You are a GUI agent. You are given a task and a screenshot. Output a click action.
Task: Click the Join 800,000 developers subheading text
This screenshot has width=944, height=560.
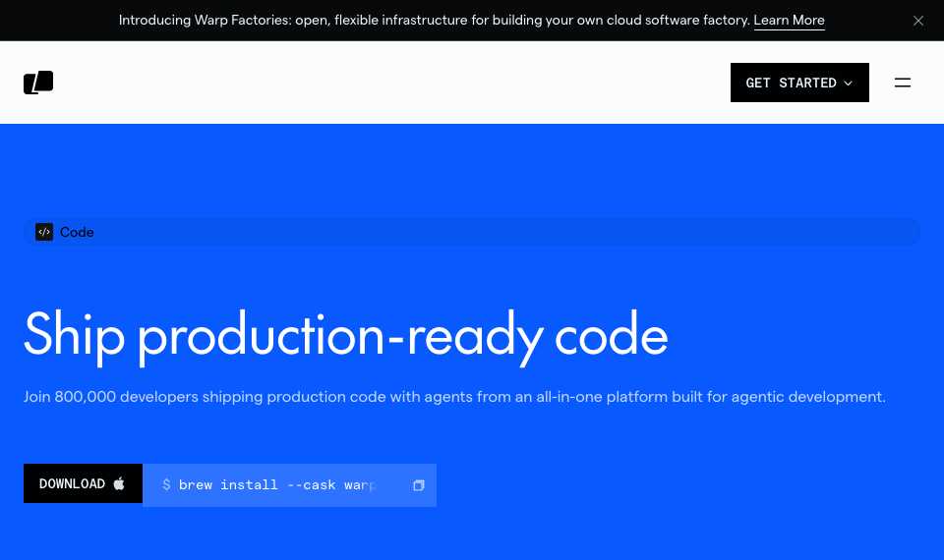[454, 397]
